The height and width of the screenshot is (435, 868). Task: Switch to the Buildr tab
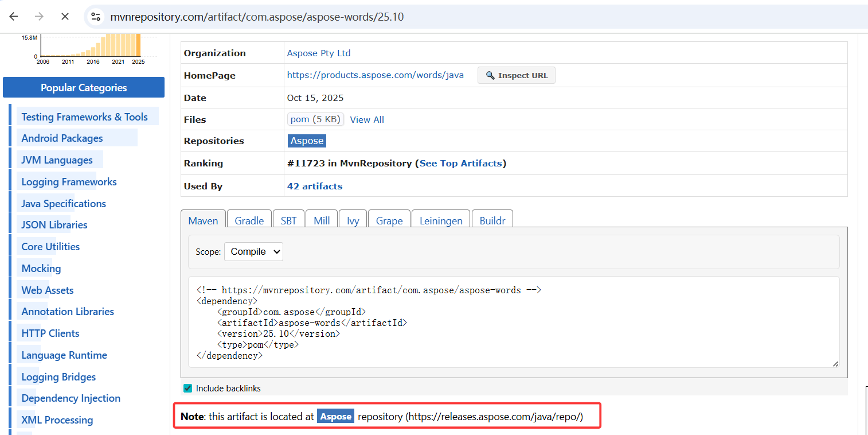492,220
